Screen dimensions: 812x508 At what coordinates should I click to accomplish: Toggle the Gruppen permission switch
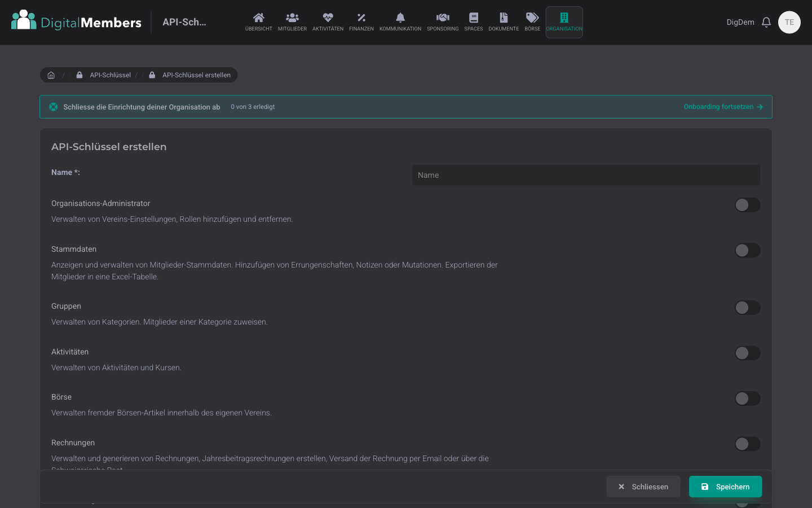point(748,308)
